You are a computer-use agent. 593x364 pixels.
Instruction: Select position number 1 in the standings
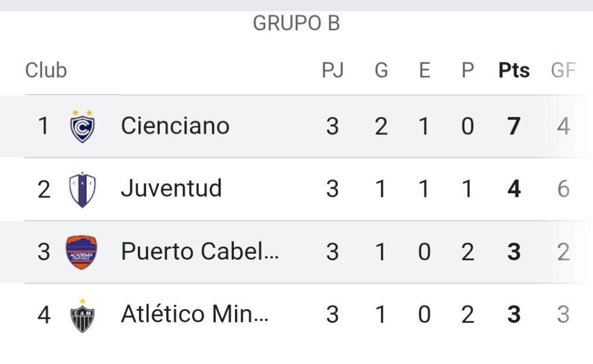[x=43, y=126]
